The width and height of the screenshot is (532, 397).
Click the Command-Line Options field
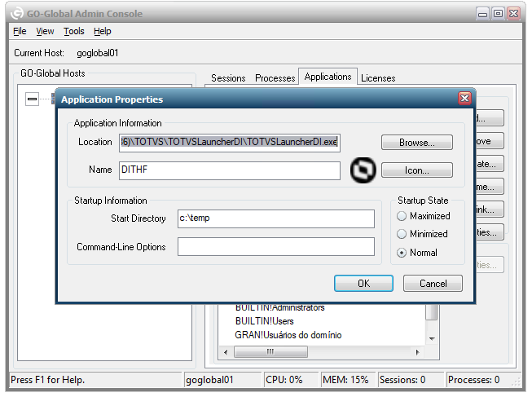tap(276, 246)
